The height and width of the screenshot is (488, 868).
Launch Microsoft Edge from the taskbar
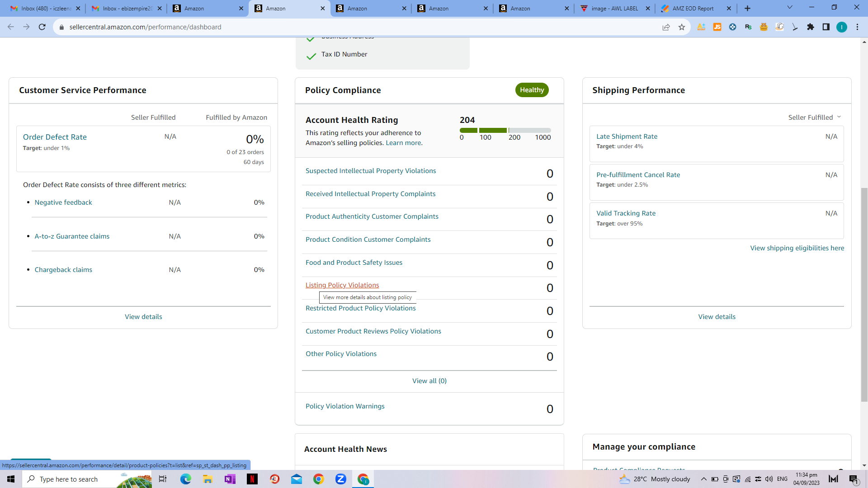coord(186,479)
